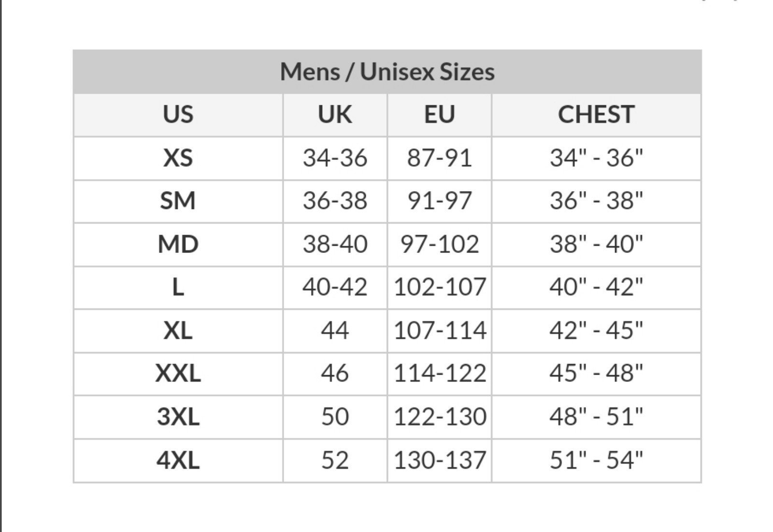The width and height of the screenshot is (773, 532).
Task: Select EU value 97-102 cell
Action: (x=440, y=244)
